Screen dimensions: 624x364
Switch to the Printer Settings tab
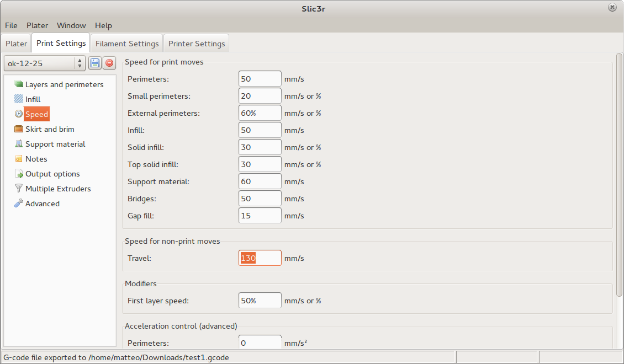pos(197,44)
